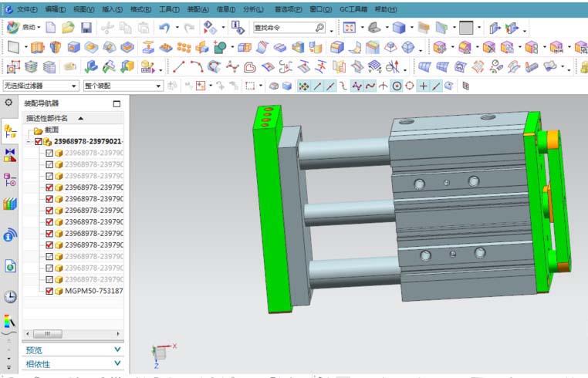
Task: Open the History clock sidebar icon
Action: point(10,297)
